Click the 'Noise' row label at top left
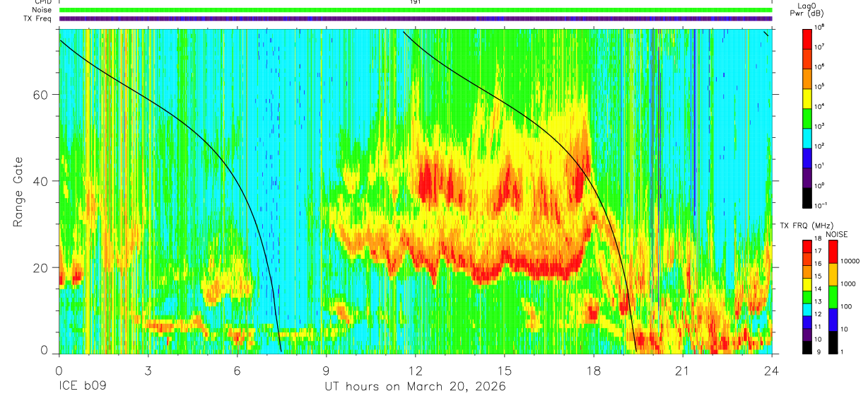868x401 pixels. pyautogui.click(x=42, y=10)
